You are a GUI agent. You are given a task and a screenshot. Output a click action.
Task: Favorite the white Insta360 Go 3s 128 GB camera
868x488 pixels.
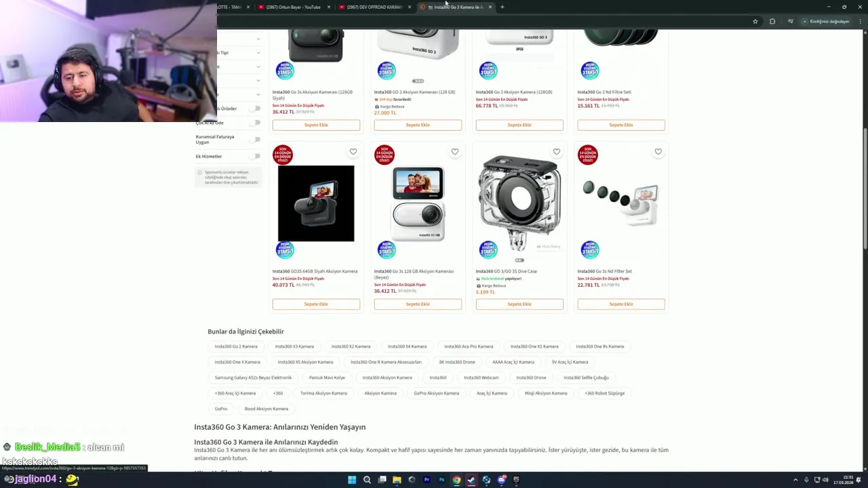click(455, 152)
